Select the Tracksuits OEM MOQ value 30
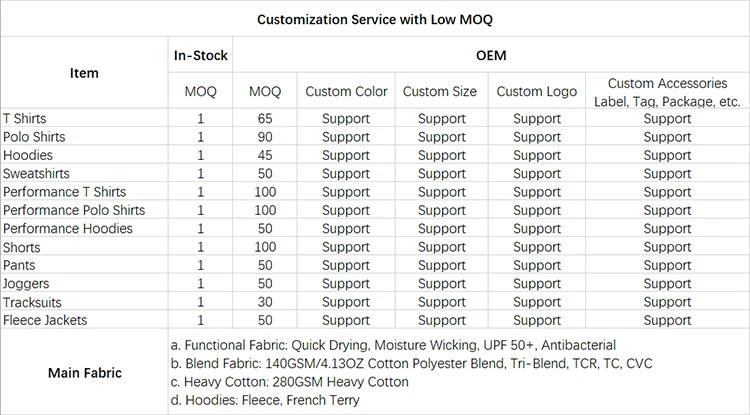The height and width of the screenshot is (415, 750). [x=265, y=302]
